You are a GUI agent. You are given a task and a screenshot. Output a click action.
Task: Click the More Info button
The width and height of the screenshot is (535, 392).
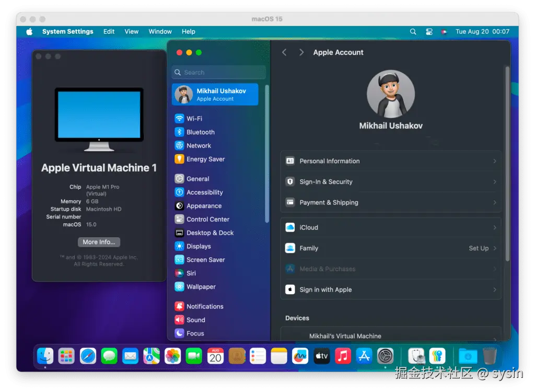tap(98, 241)
